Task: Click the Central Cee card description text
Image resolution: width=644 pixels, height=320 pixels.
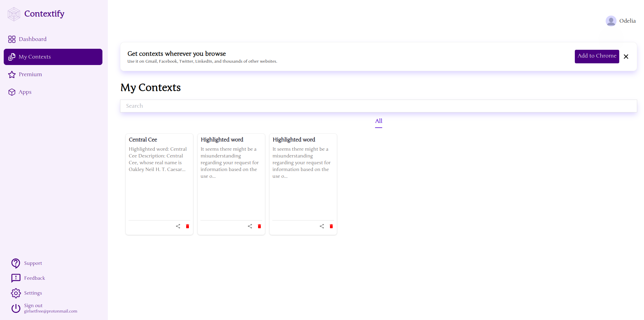Action: click(158, 159)
